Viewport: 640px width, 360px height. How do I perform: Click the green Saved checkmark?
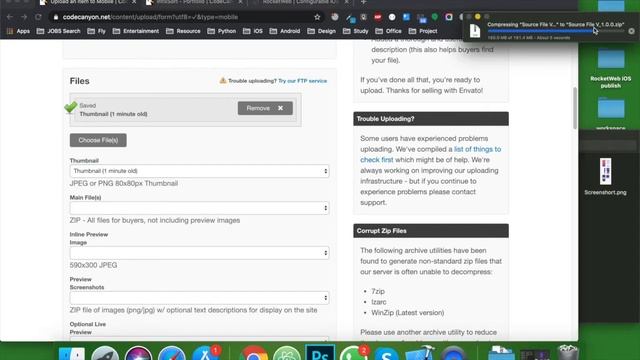71,107
